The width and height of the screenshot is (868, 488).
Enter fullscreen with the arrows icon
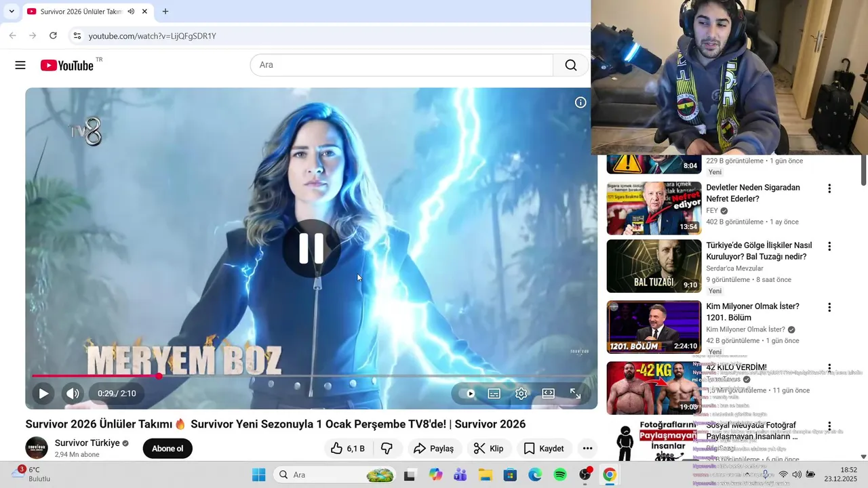575,393
